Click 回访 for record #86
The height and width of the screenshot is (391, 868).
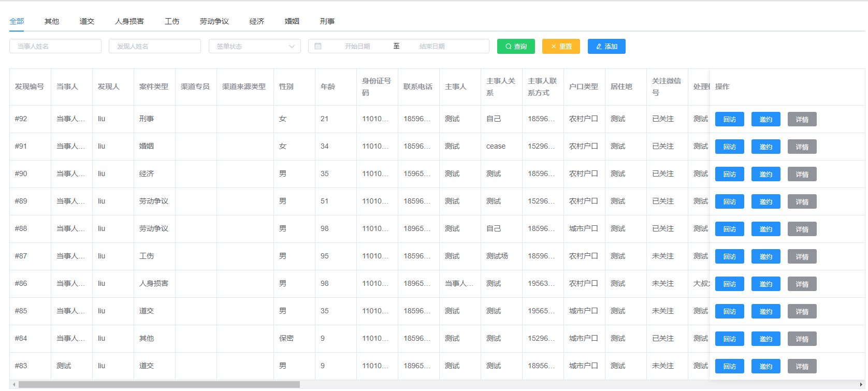[x=730, y=284]
